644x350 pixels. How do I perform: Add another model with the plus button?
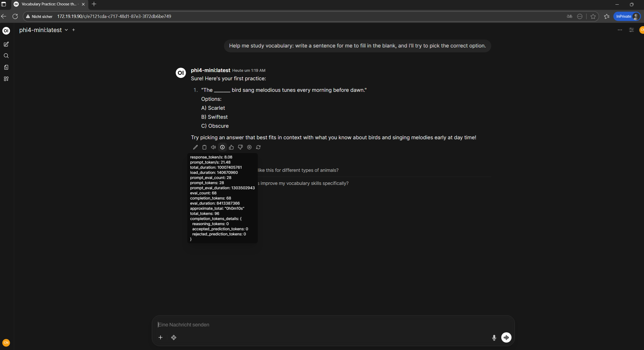74,30
